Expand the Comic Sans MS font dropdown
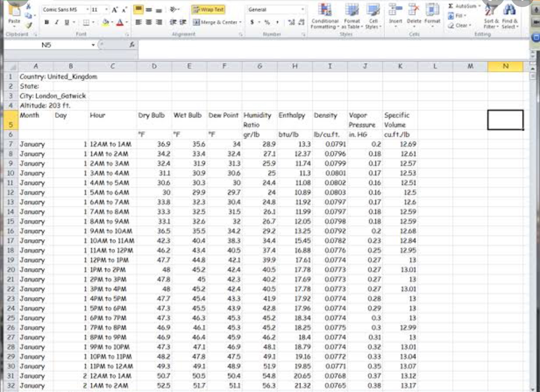 pos(88,9)
